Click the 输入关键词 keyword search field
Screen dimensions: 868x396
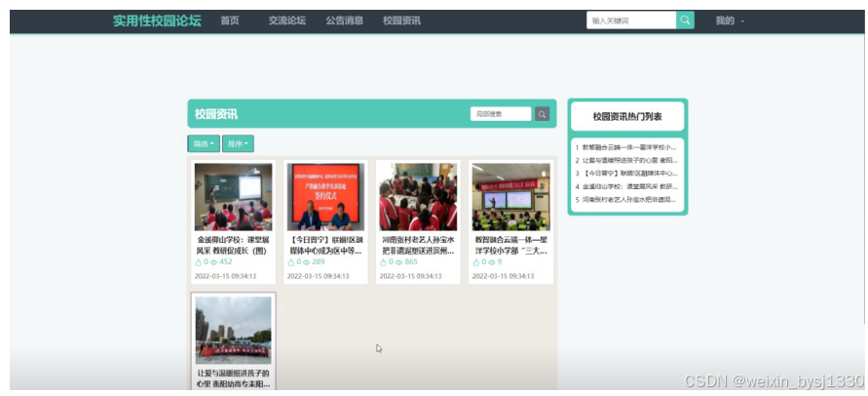tap(631, 20)
